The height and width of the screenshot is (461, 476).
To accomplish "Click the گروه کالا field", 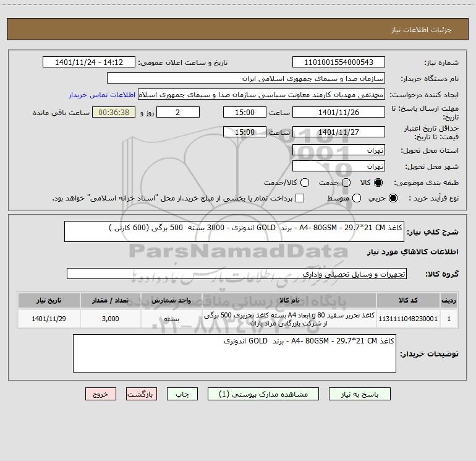I will click(x=237, y=274).
